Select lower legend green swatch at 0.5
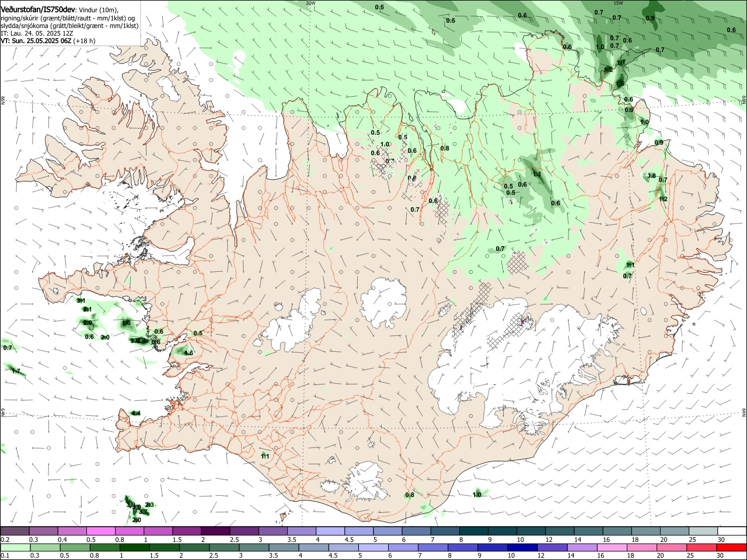The width and height of the screenshot is (747, 560). pyautogui.click(x=75, y=547)
